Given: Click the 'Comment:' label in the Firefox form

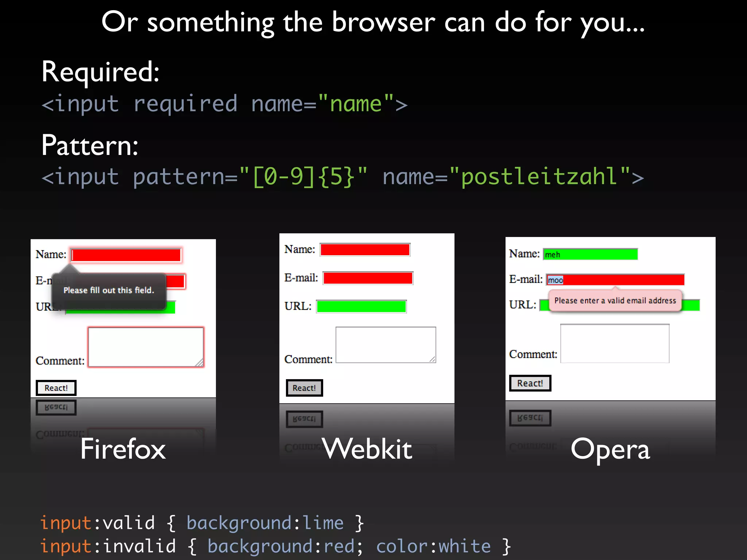Looking at the screenshot, I should pos(60,361).
